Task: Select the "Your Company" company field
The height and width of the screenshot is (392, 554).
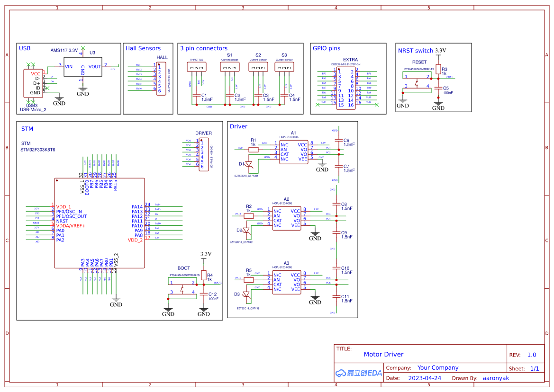Action: tap(437, 368)
